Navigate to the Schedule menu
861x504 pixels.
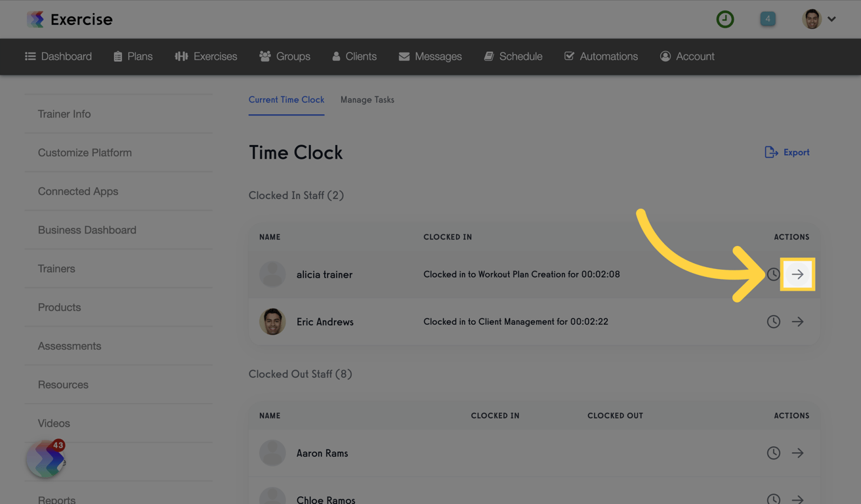click(513, 56)
